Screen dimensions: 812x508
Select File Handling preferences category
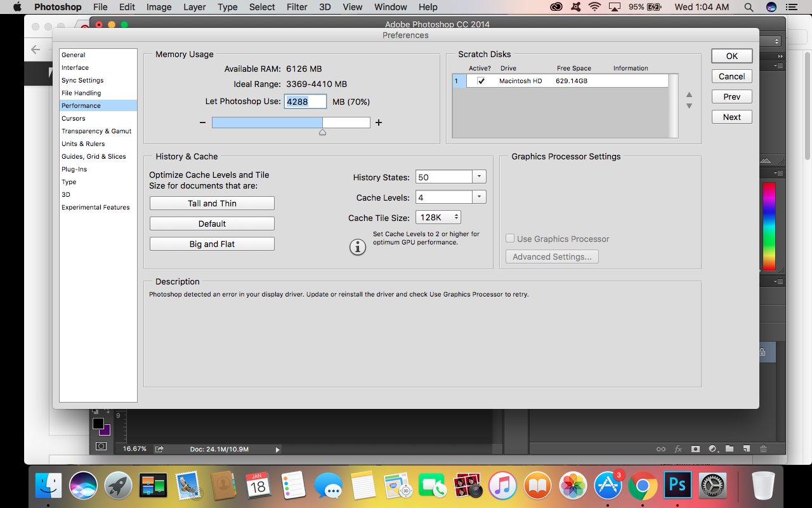click(98, 93)
